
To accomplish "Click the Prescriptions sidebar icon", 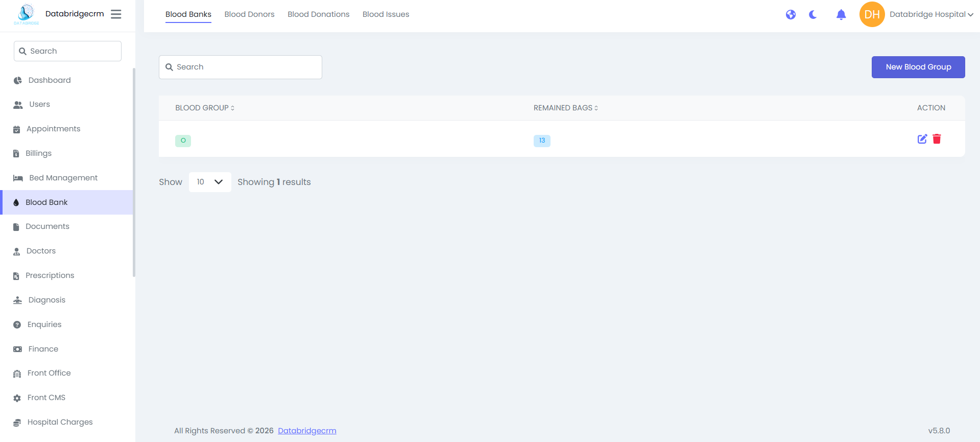I will pos(16,276).
